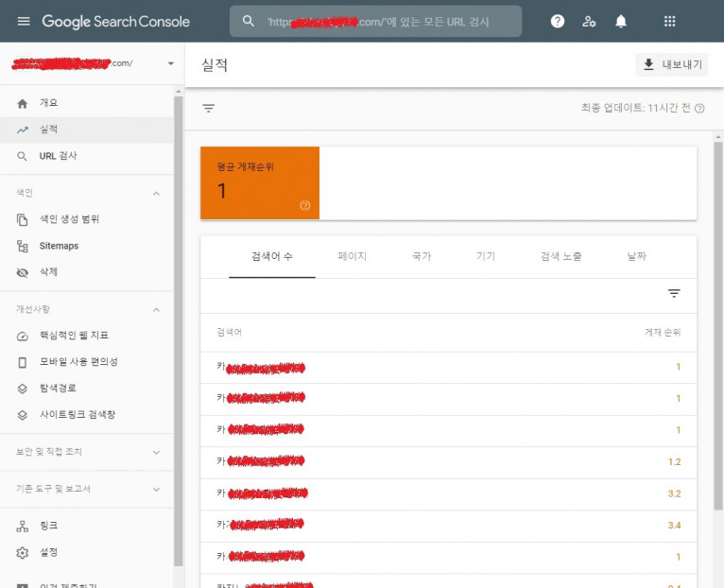The width and height of the screenshot is (724, 588).
Task: Click the gear icon beside 설정
Action: (22, 553)
